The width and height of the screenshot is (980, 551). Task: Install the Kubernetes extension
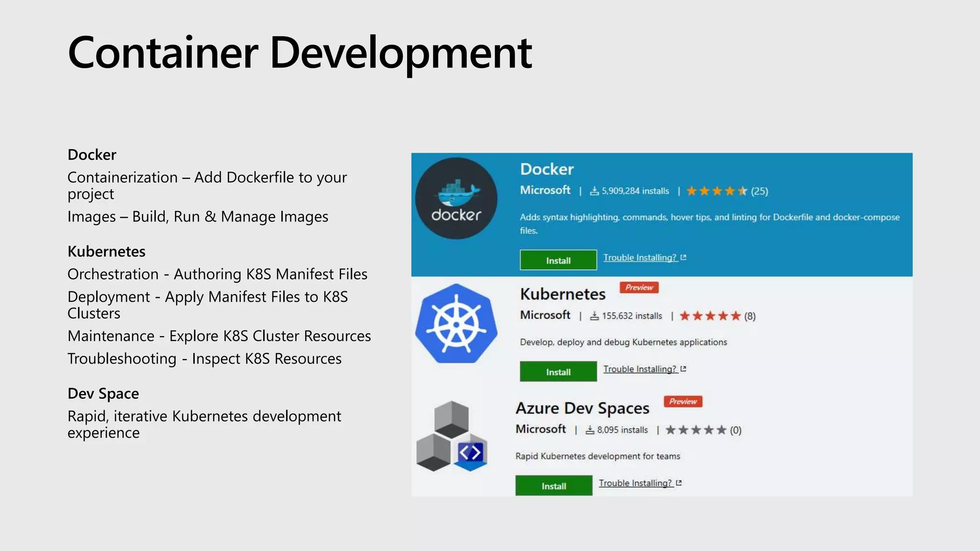pyautogui.click(x=558, y=372)
